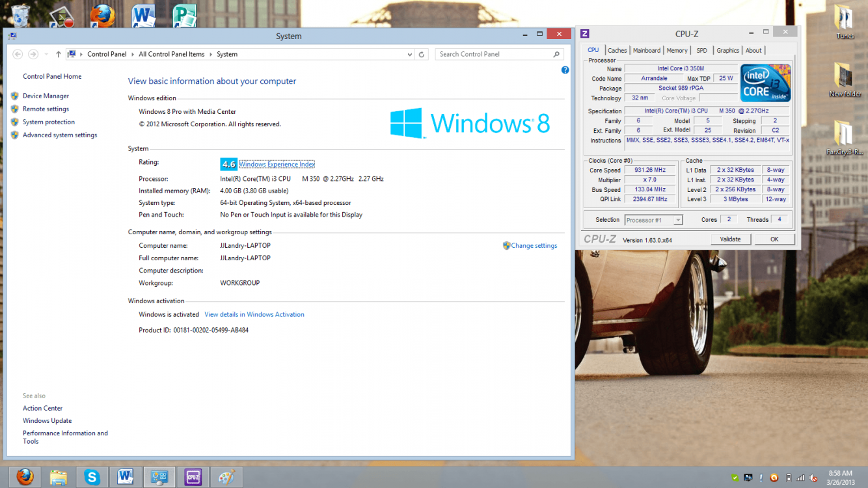868x488 pixels.
Task: Open Action Center under See also
Action: tap(43, 408)
